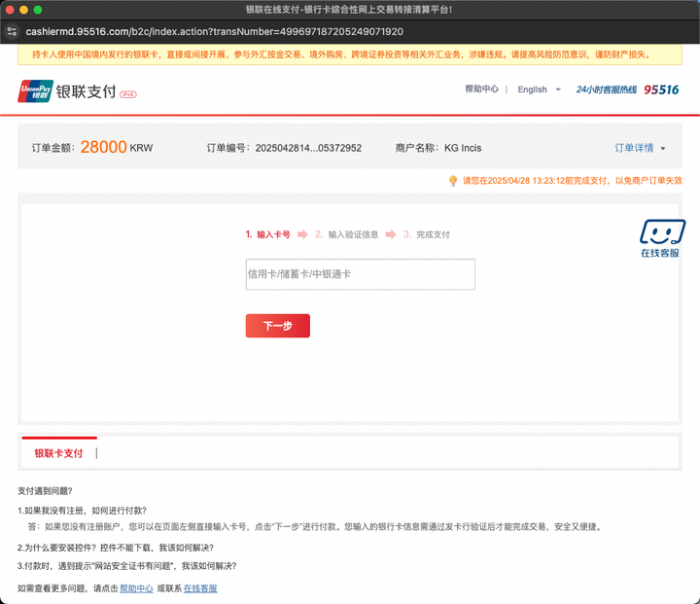Select the 银联卡支付 tab
The width and height of the screenshot is (700, 604).
59,453
